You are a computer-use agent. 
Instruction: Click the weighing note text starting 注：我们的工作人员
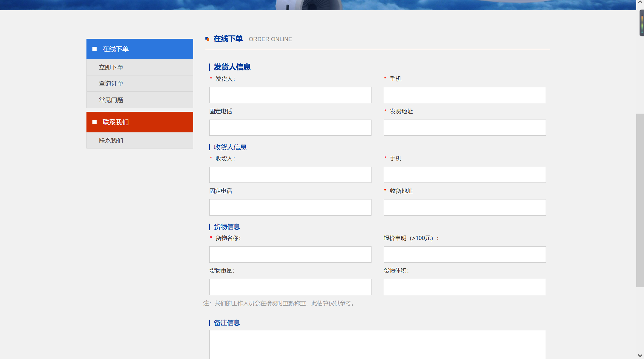(280, 303)
